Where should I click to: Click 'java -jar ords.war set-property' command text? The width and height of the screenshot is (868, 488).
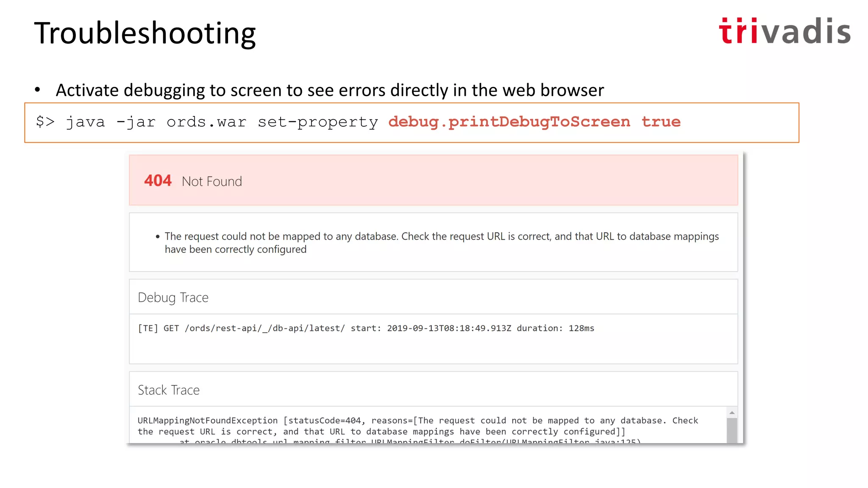[222, 122]
